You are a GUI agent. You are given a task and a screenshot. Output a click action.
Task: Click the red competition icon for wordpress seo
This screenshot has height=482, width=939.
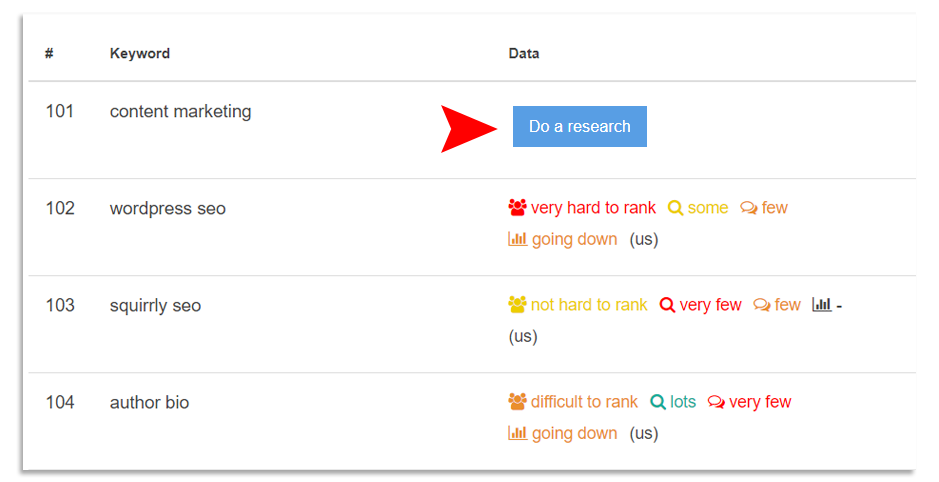click(x=517, y=207)
